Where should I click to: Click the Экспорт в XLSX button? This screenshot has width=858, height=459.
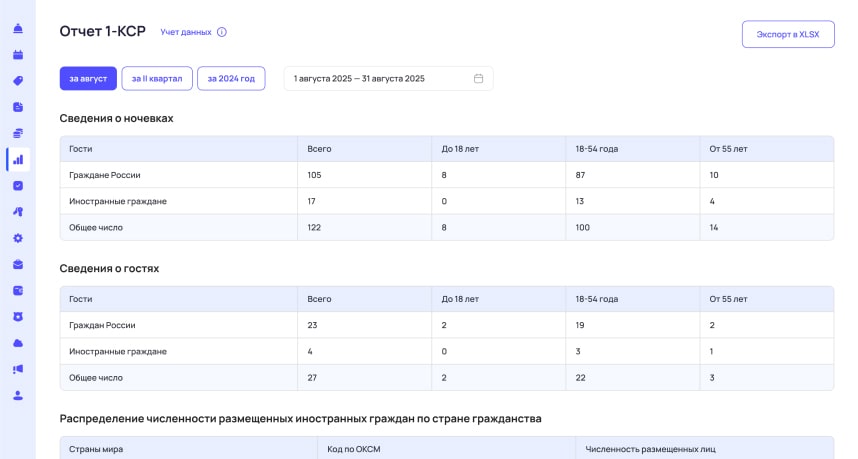788,34
